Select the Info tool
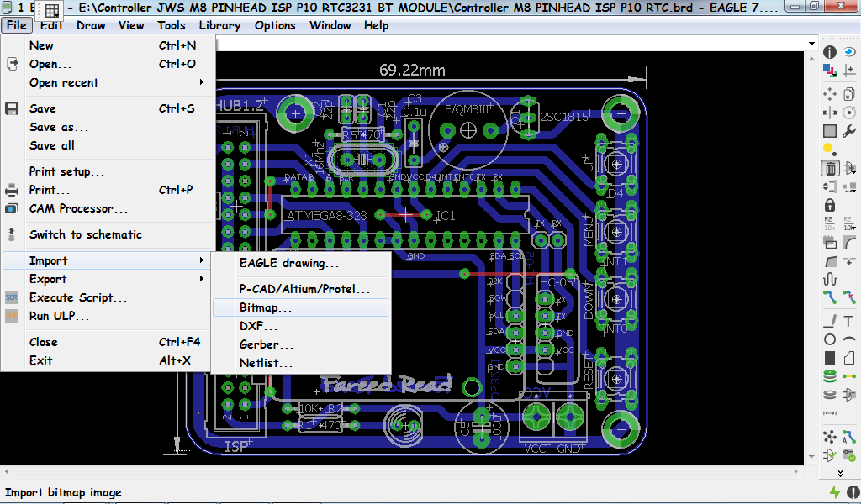The height and width of the screenshot is (504, 861). 828,51
